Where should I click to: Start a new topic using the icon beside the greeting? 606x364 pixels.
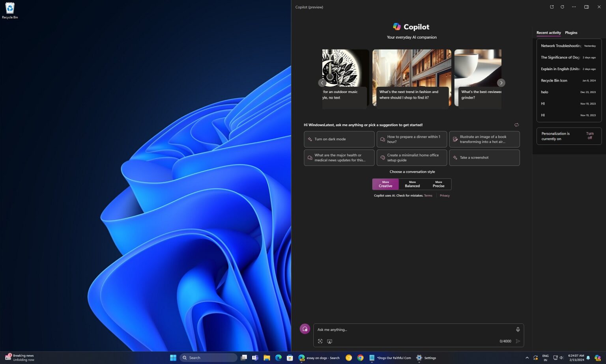tap(516, 125)
